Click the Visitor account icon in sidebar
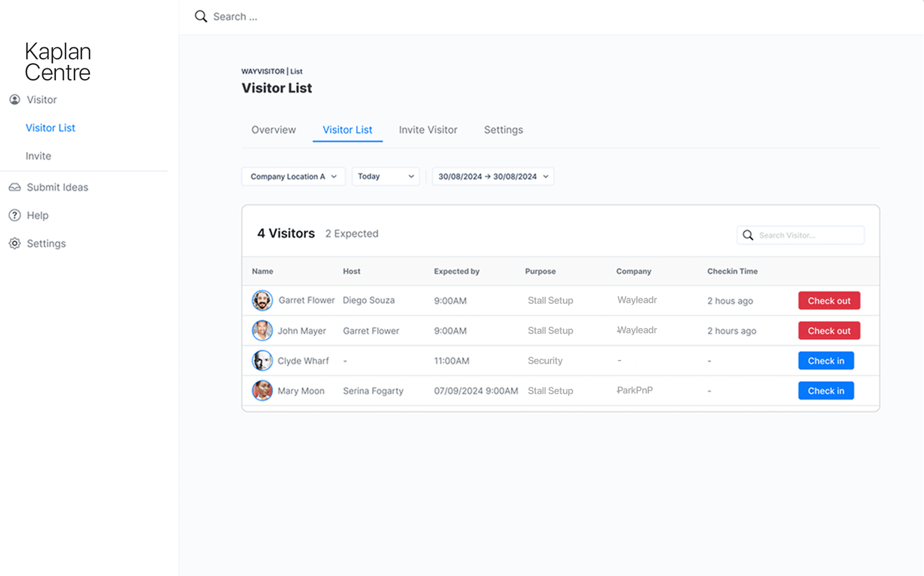The height and width of the screenshot is (576, 924). tap(14, 99)
